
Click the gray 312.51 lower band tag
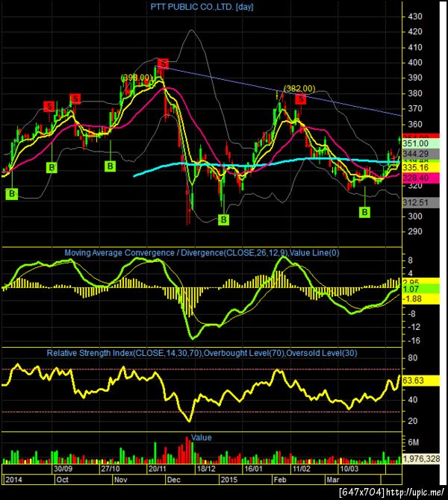pos(421,202)
